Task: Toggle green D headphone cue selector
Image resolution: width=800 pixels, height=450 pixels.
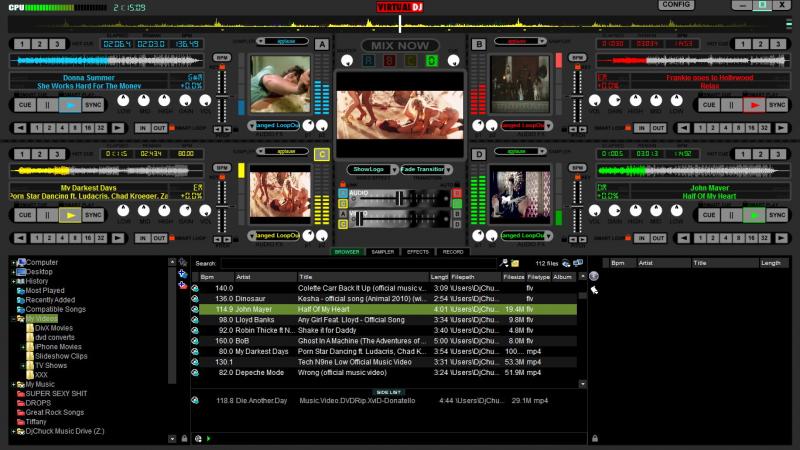Action: [432, 61]
